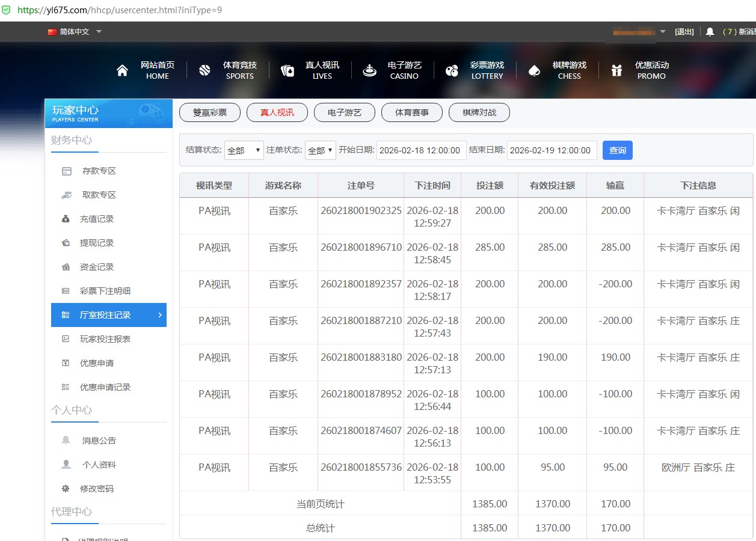This screenshot has width=756, height=541.
Task: Click the 开始日期 start date input field
Action: [421, 150]
